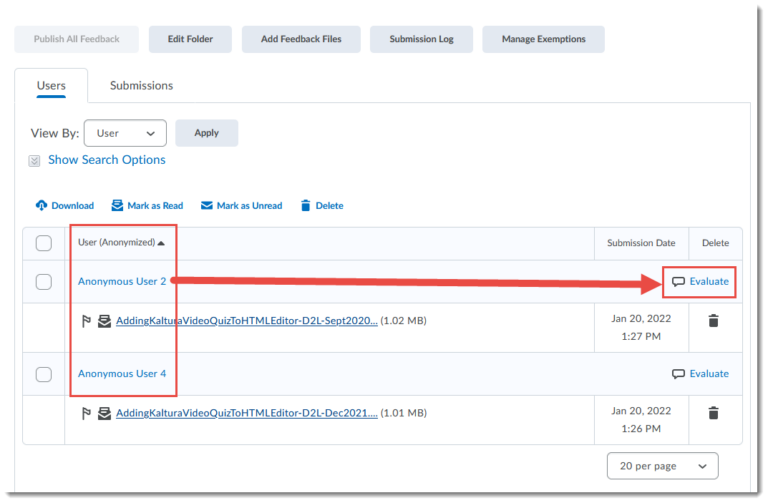Delete Anonymous User 2's submission via trash icon
Viewport: 768px width, 503px height.
(713, 321)
